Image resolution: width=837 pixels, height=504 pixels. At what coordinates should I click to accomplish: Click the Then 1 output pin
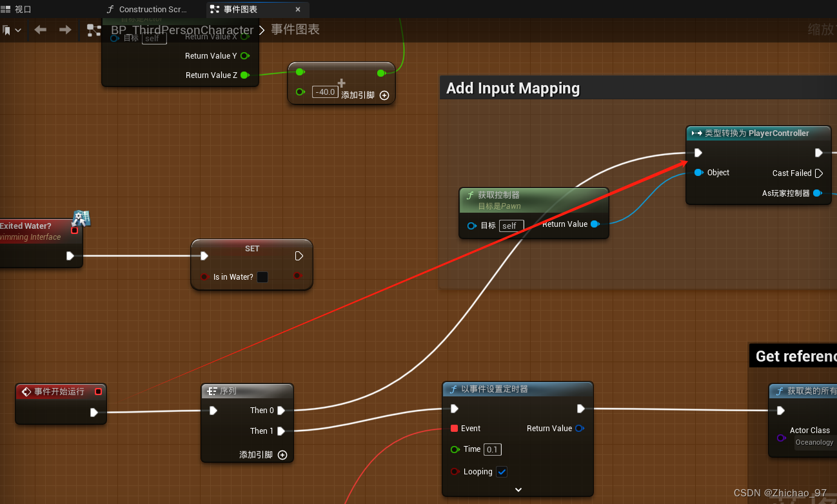point(281,431)
